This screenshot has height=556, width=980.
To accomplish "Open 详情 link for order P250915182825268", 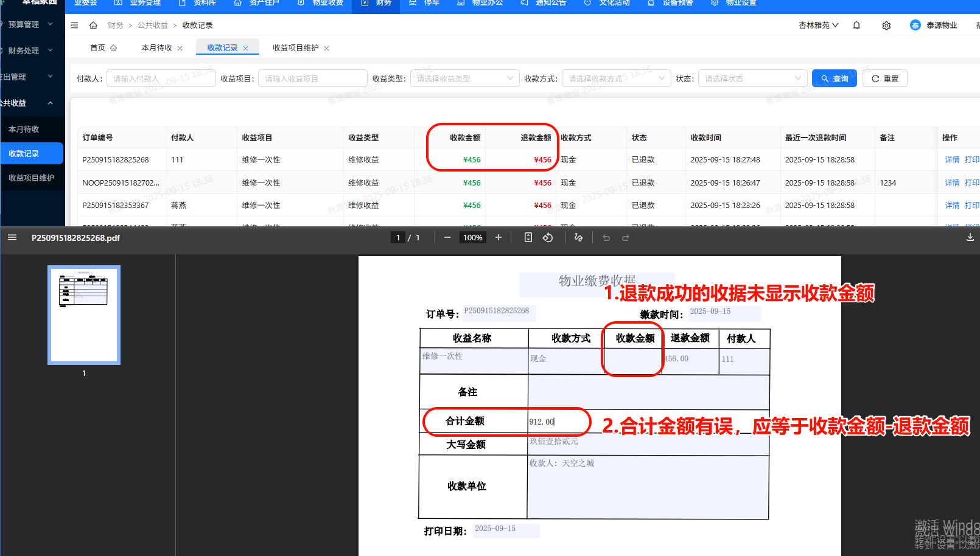I will (x=951, y=159).
